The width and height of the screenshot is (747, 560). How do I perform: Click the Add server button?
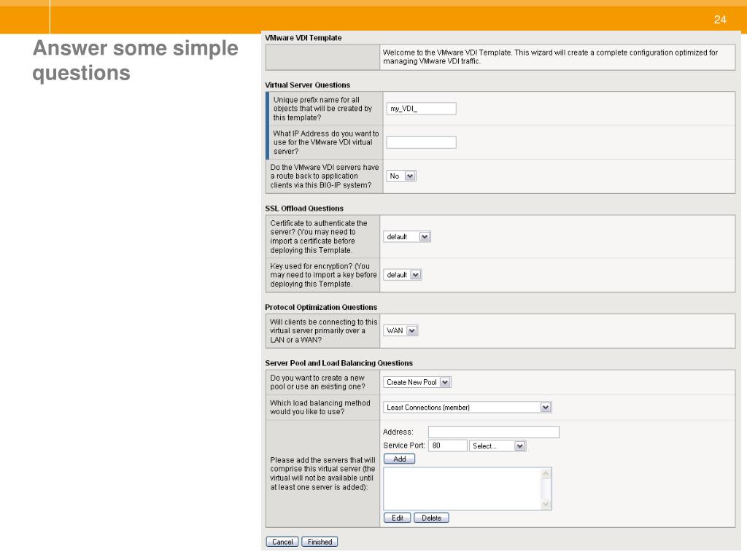(399, 459)
